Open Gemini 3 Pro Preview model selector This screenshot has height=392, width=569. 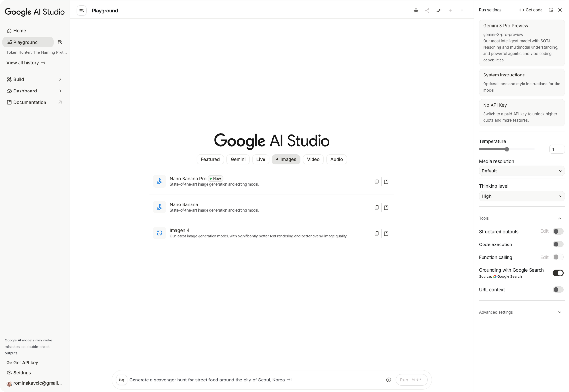pyautogui.click(x=522, y=43)
